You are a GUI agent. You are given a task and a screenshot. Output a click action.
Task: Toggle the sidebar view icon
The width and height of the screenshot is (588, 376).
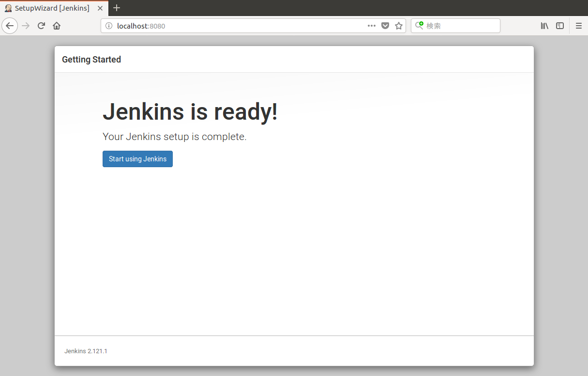[x=560, y=26]
